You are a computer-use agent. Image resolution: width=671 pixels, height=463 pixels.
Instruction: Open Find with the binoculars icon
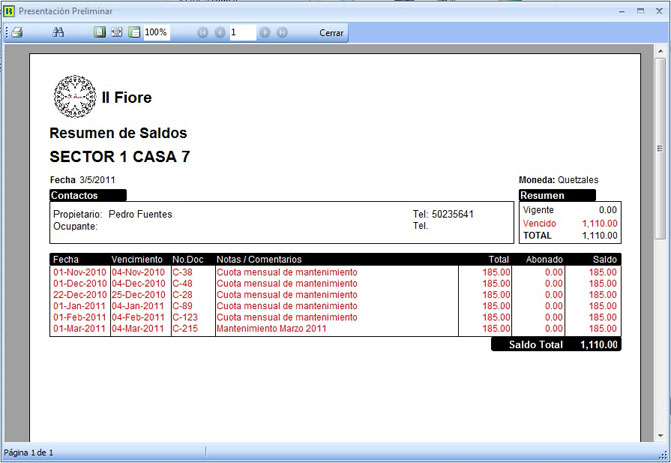point(58,33)
